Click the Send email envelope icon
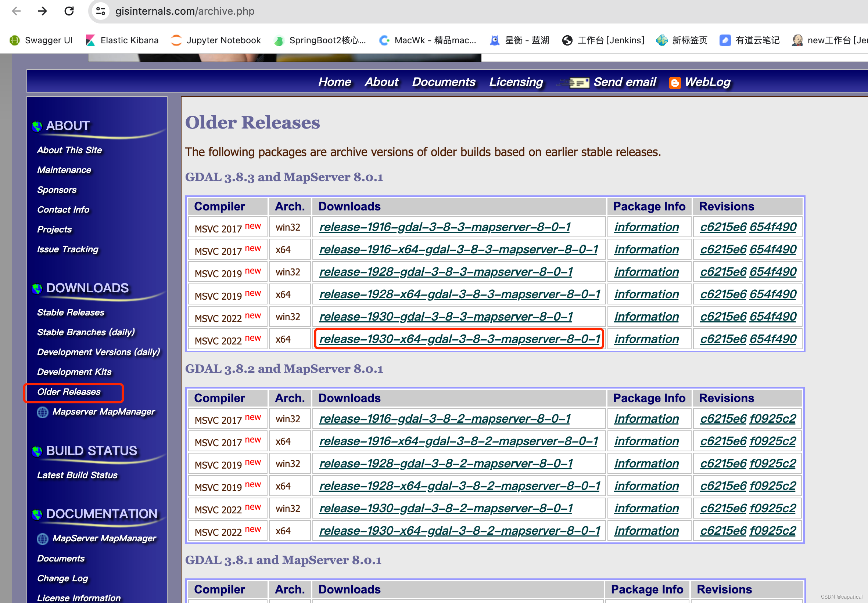The image size is (868, 603). (x=578, y=82)
